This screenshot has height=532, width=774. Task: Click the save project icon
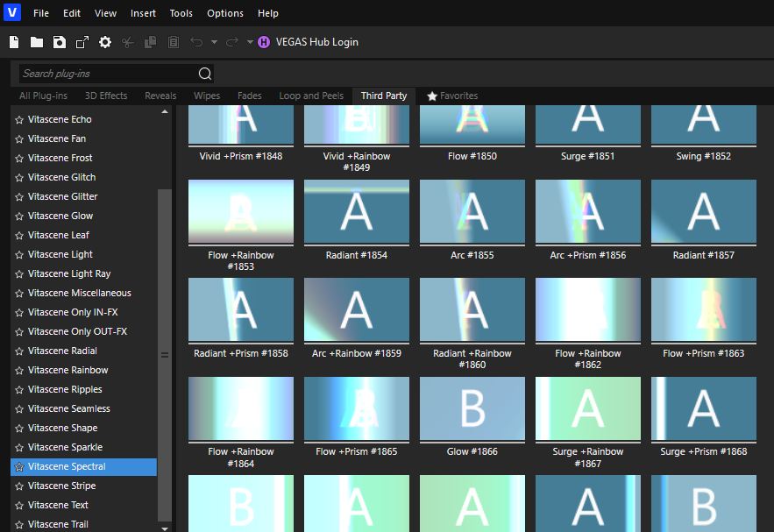(59, 42)
